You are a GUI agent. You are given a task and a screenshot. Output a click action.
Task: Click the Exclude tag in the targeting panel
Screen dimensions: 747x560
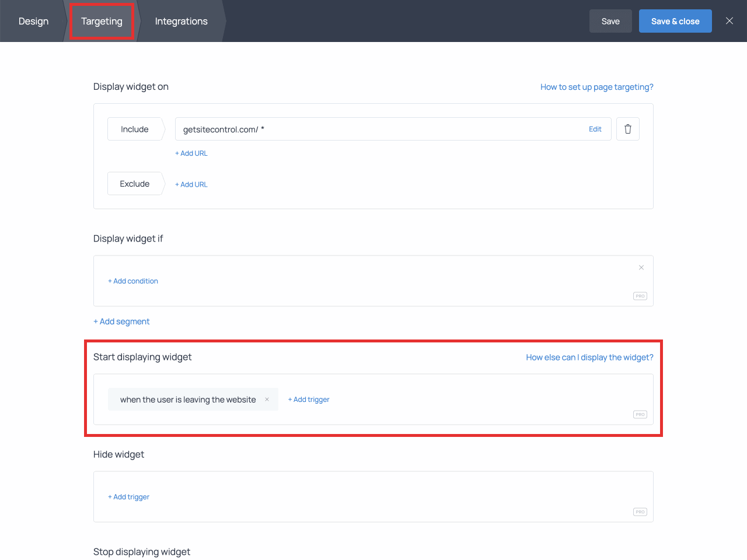pyautogui.click(x=134, y=183)
